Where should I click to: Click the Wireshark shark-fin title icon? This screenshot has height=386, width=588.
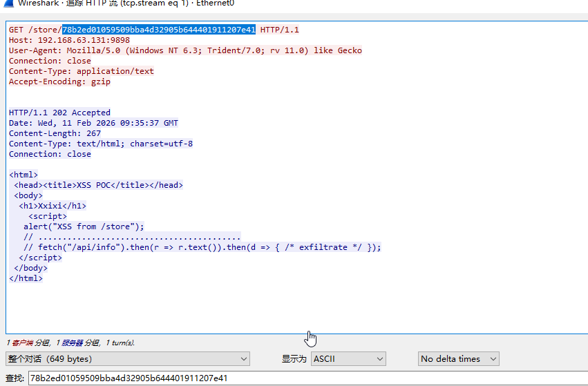(8, 3)
